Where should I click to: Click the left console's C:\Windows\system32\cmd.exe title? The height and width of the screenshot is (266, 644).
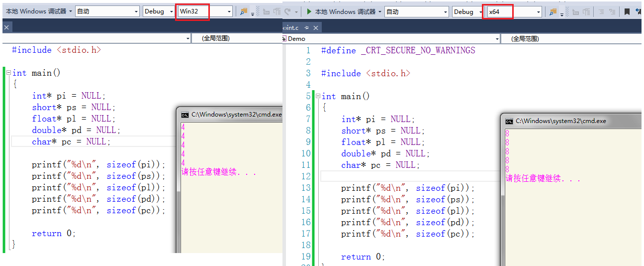(x=236, y=114)
